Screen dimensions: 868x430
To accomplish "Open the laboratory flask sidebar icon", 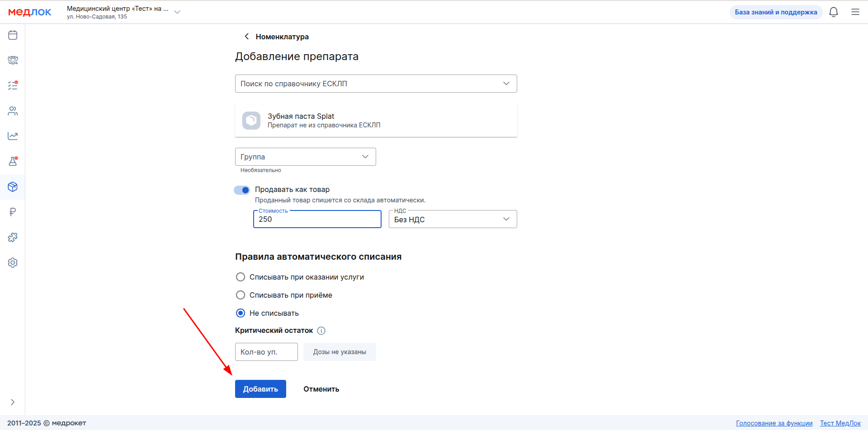I will 13,161.
